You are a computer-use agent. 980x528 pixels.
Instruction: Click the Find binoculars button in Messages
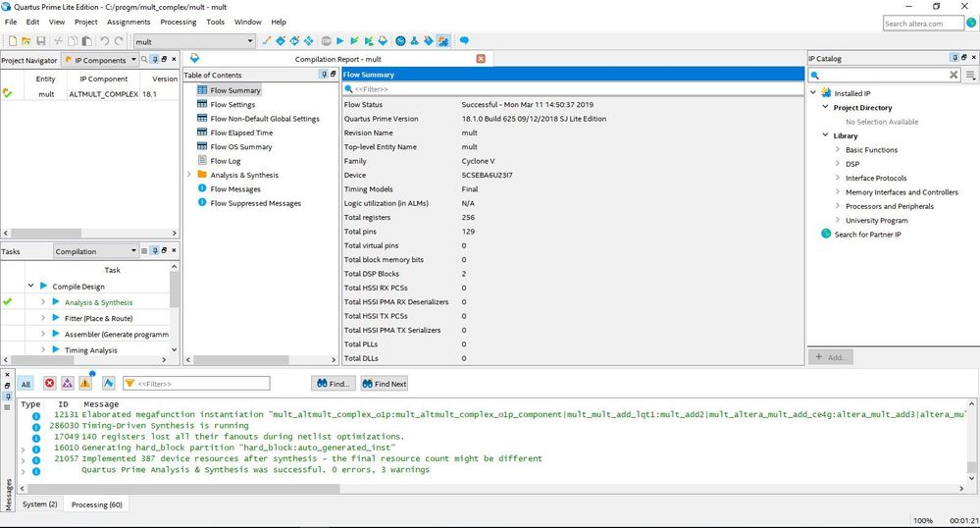click(x=334, y=384)
